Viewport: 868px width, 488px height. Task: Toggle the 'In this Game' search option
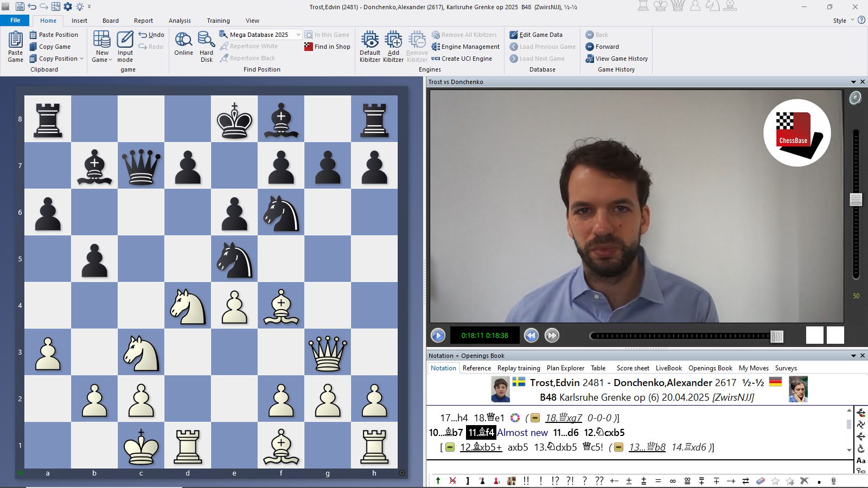coord(327,34)
